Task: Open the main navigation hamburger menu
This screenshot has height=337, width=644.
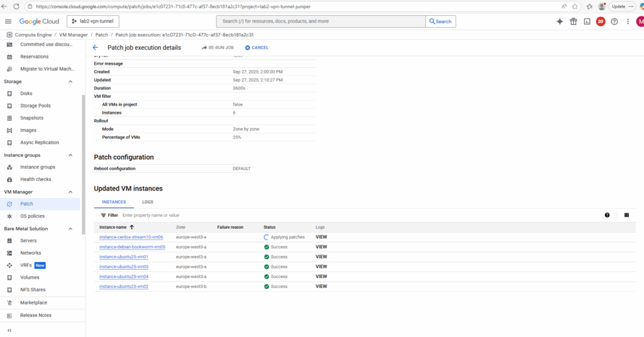Action: [8, 21]
